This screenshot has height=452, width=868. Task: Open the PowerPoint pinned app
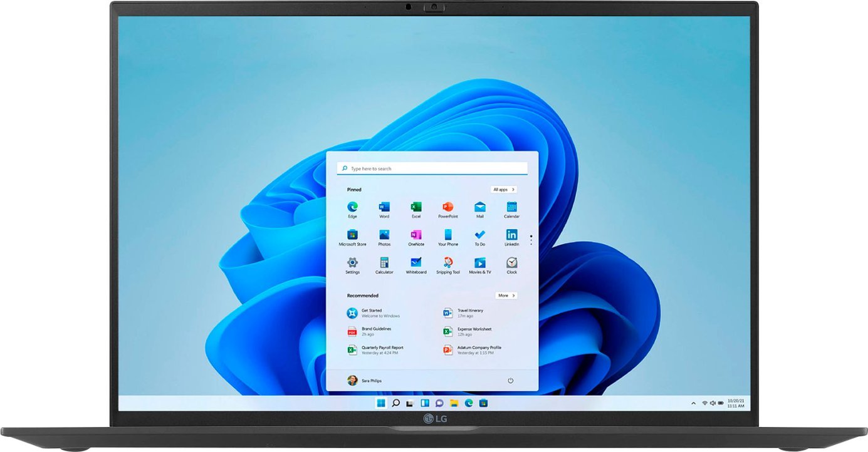point(447,207)
